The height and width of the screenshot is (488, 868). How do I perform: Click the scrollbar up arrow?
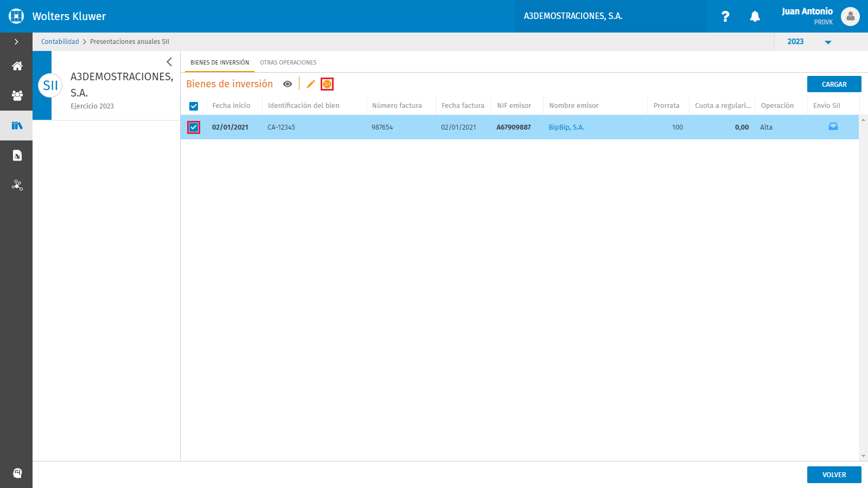click(863, 119)
